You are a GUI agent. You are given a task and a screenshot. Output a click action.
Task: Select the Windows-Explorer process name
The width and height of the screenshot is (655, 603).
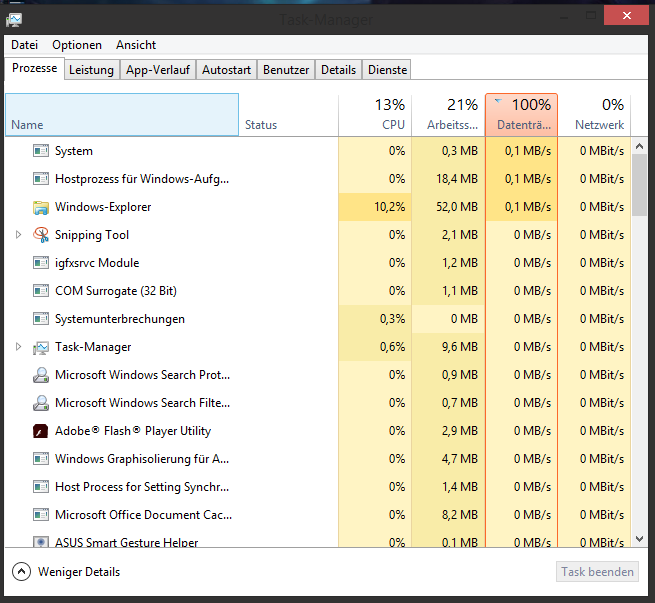(x=103, y=207)
